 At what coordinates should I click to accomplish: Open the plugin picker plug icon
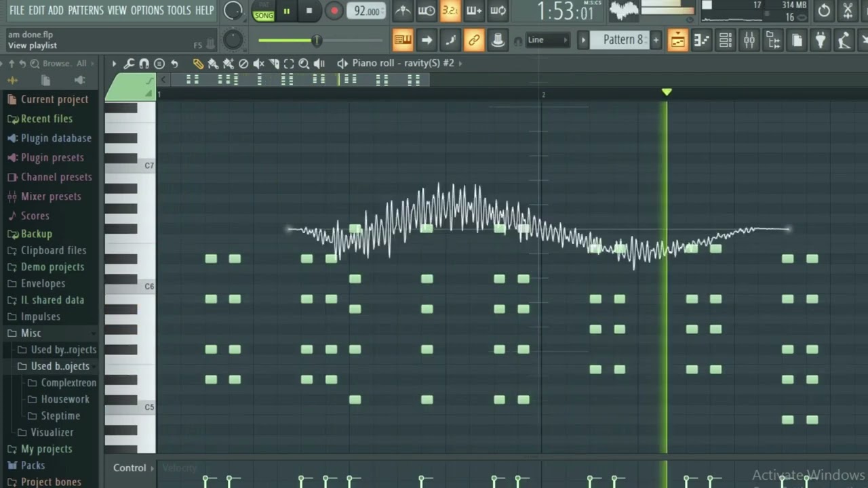point(821,40)
